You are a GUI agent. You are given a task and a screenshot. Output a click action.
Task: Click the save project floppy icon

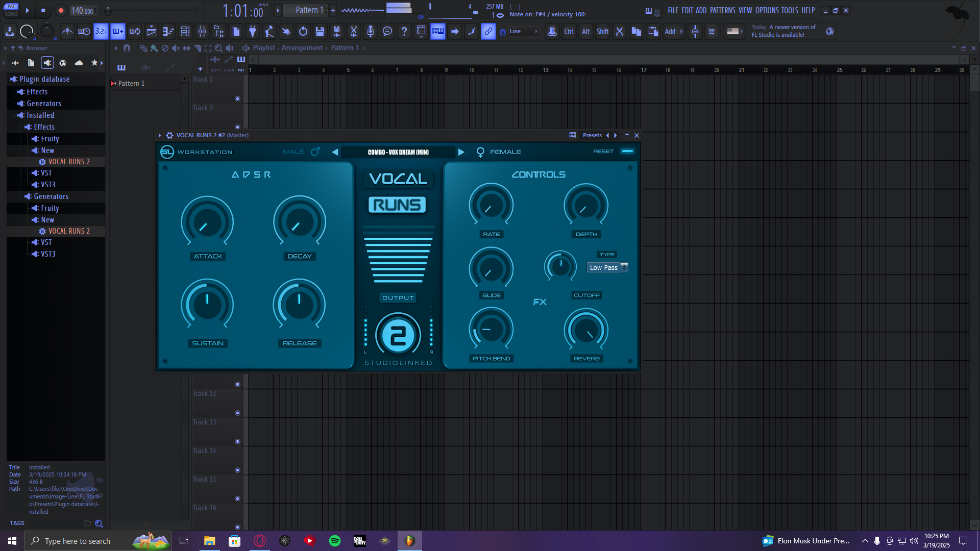(320, 32)
